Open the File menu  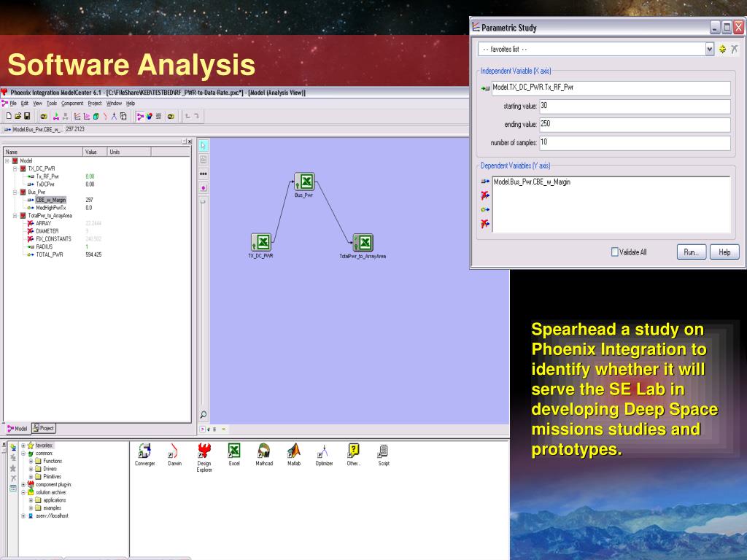tap(13, 104)
